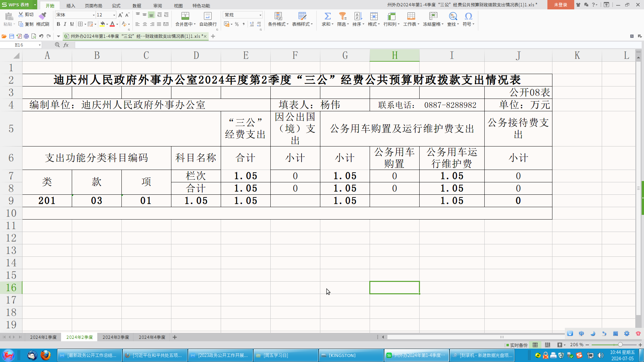The image size is (644, 362).
Task: Apply Merge and Center (合并居中)
Action: click(185, 19)
